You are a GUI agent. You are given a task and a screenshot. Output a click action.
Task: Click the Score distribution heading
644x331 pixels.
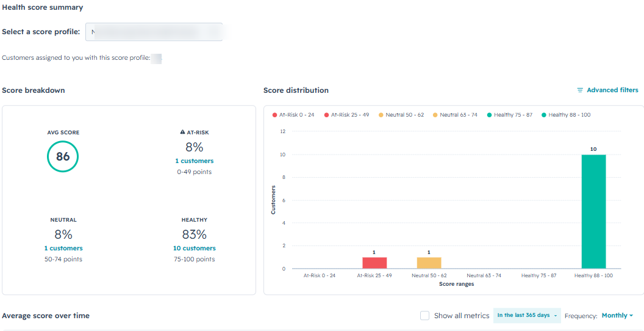[x=296, y=90]
